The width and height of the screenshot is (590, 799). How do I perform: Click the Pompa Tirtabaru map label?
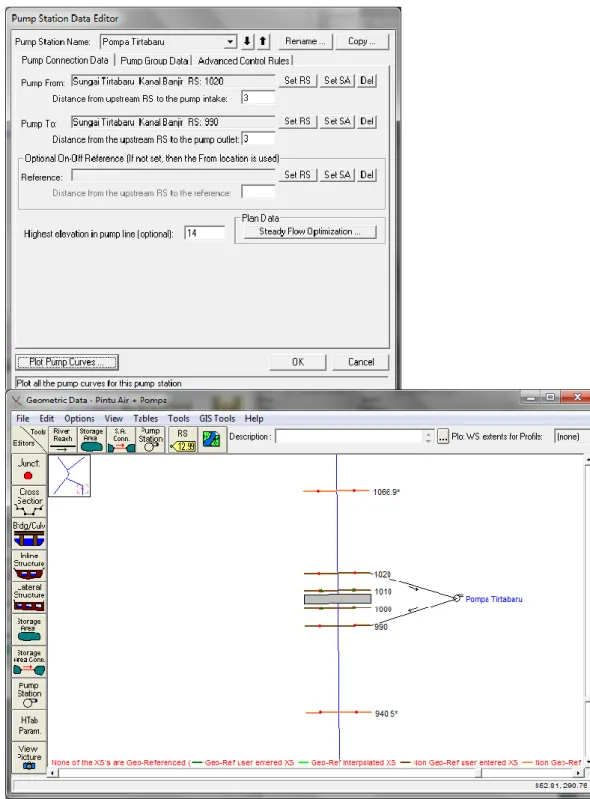click(x=494, y=599)
